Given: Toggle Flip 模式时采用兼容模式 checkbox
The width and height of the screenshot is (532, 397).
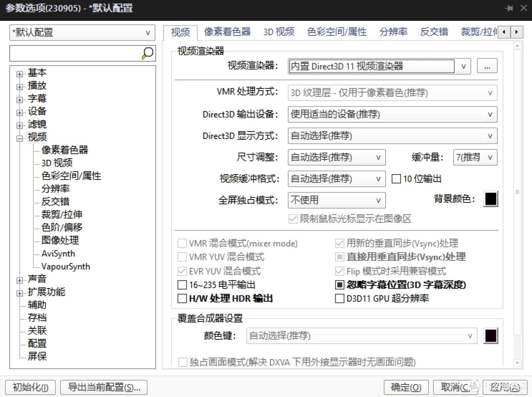Looking at the screenshot, I should click(339, 271).
